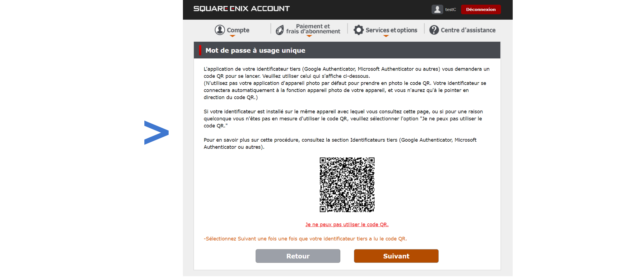644x279 pixels.
Task: Click the Square Enix Account logo
Action: coord(241,9)
